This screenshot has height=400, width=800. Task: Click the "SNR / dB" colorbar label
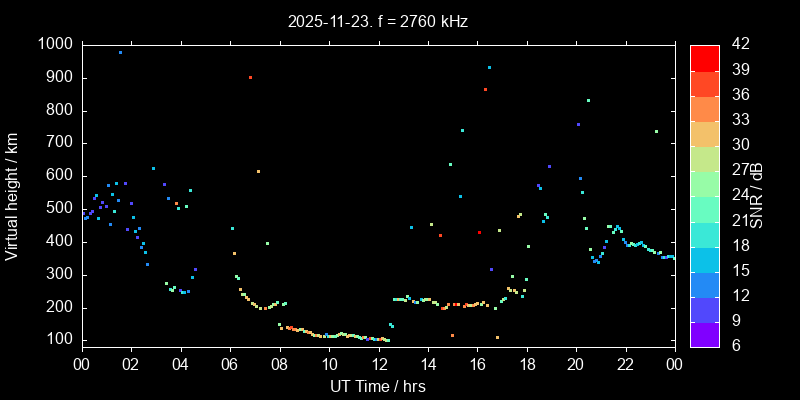click(757, 195)
